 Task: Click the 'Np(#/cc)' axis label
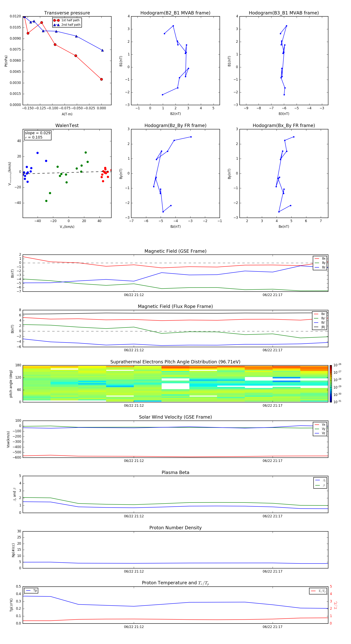click(13, 550)
